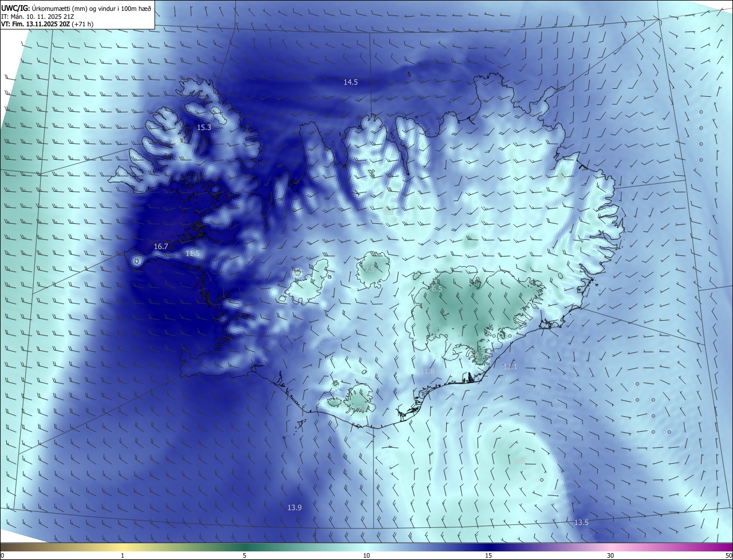Click the legend tick label 30
Viewport: 733px width, 560px height.
pyautogui.click(x=610, y=555)
